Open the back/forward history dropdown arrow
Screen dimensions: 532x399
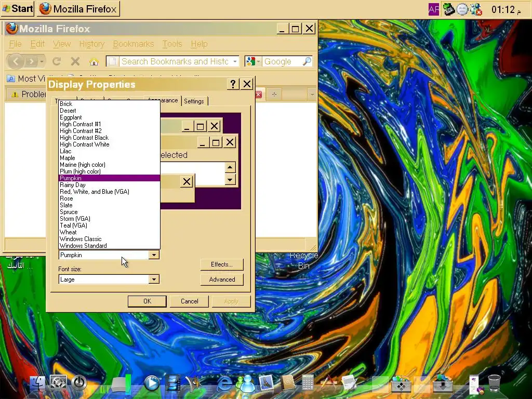42,61
